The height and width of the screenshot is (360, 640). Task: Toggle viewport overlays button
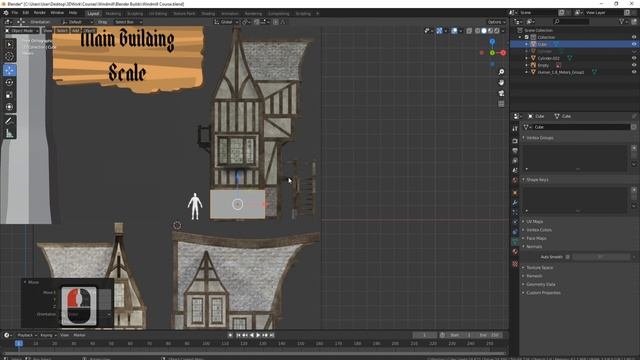click(454, 31)
